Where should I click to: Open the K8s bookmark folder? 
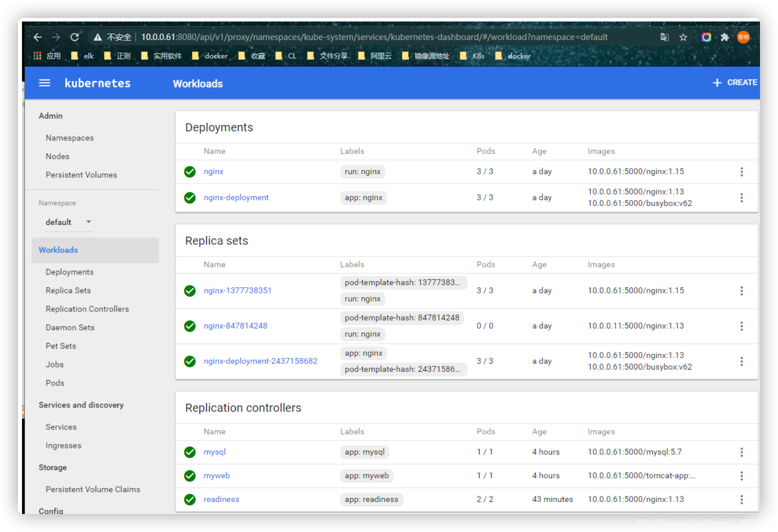click(x=472, y=55)
